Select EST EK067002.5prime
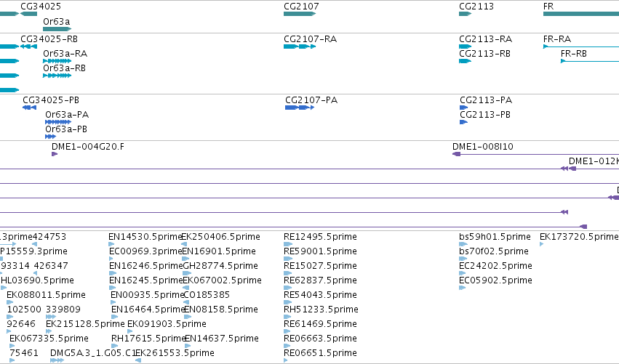 [x=223, y=280]
